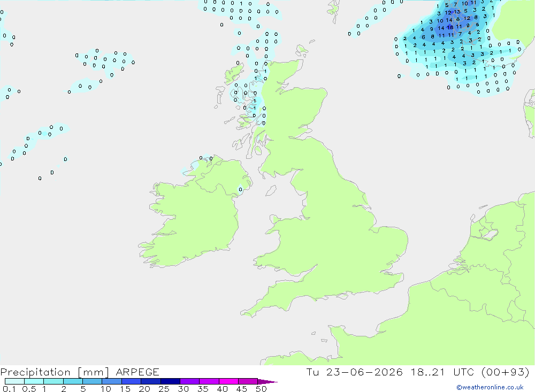Click the precipitation value 13 on the map
Viewport: 535px width, 392px height.
pos(457,12)
